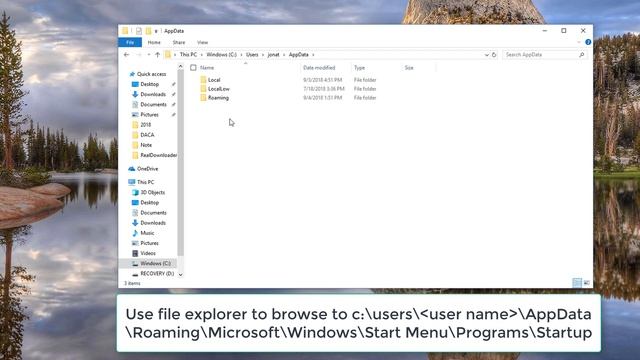Refresh the AppData folder view
Viewport: 640px width, 360px height.
[x=494, y=55]
